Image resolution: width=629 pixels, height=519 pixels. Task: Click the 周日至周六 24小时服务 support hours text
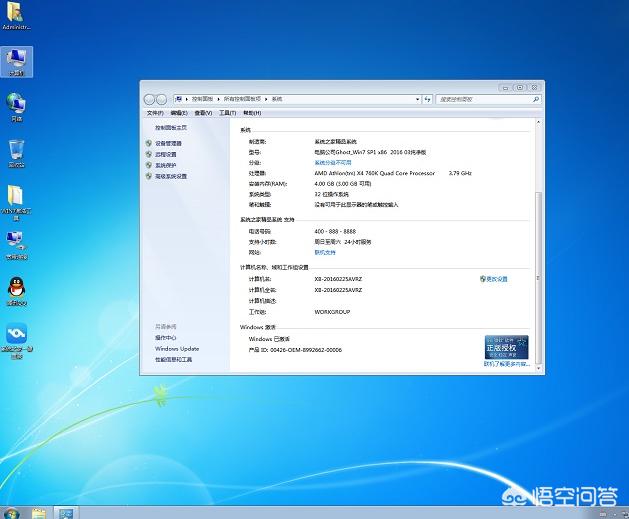[x=343, y=242]
